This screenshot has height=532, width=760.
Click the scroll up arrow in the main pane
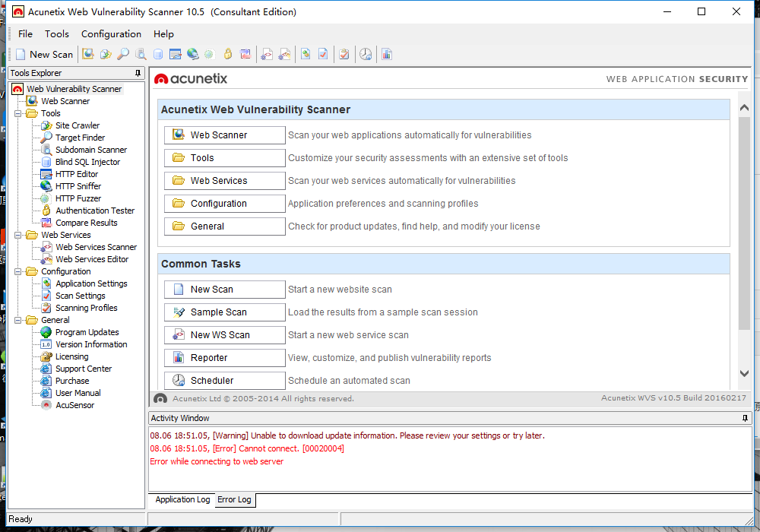click(x=745, y=108)
